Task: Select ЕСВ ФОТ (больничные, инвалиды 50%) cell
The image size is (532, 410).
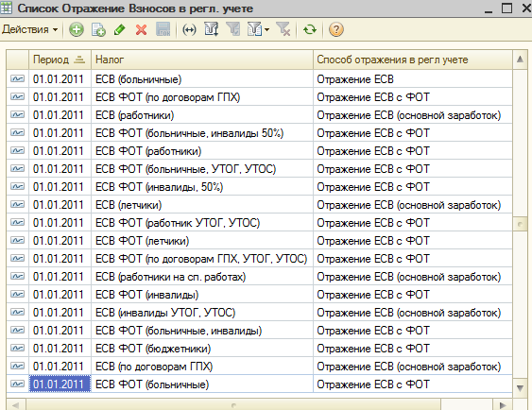Action: point(202,133)
